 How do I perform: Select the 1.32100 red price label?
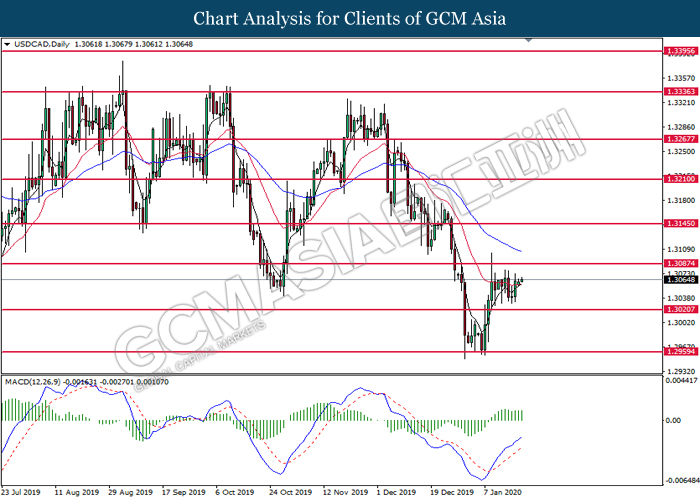point(680,179)
